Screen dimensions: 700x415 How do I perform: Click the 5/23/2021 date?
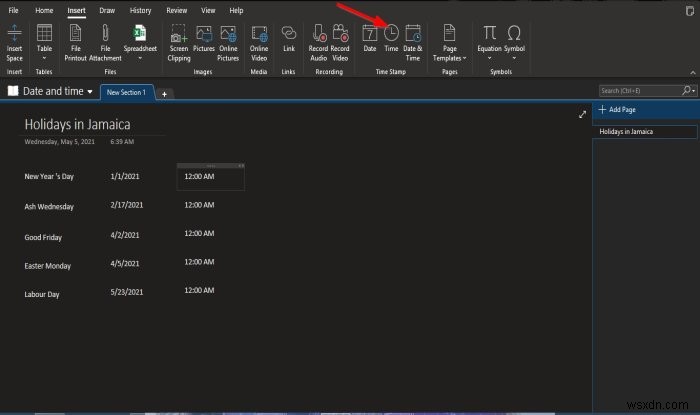click(x=127, y=292)
